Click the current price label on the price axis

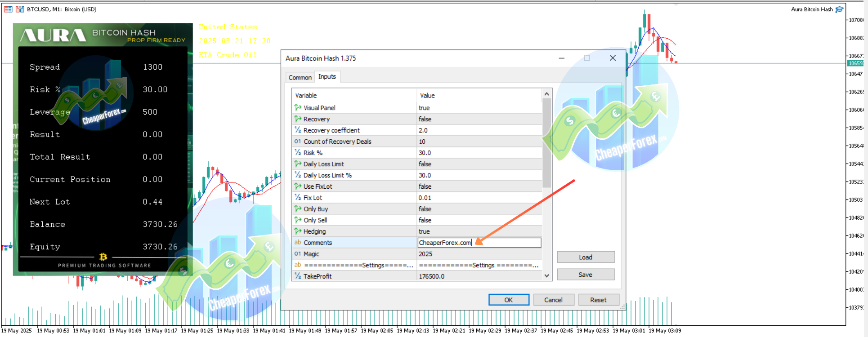coord(855,63)
